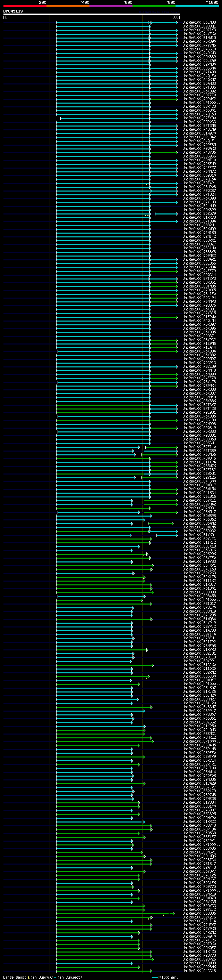Viewport: 222px width, 980px height.
Task: Select hit label UniRef100_A6BM56
Action: [199, 455]
